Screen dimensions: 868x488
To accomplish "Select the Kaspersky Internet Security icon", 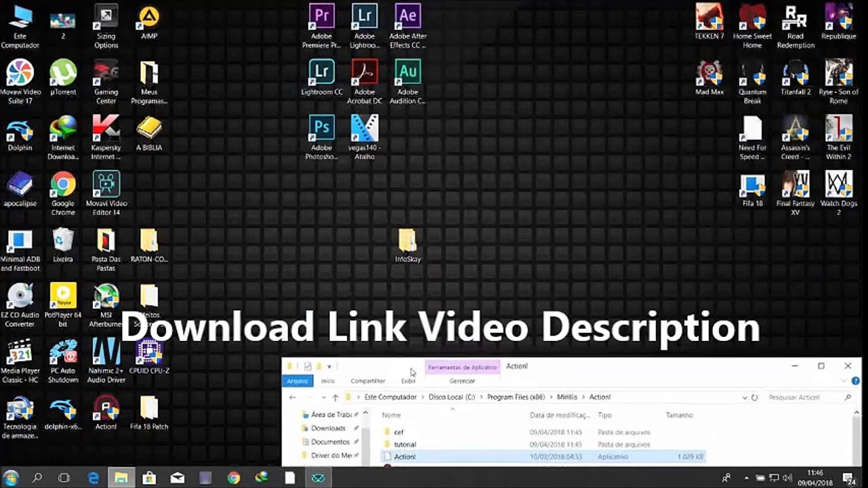I will (106, 137).
